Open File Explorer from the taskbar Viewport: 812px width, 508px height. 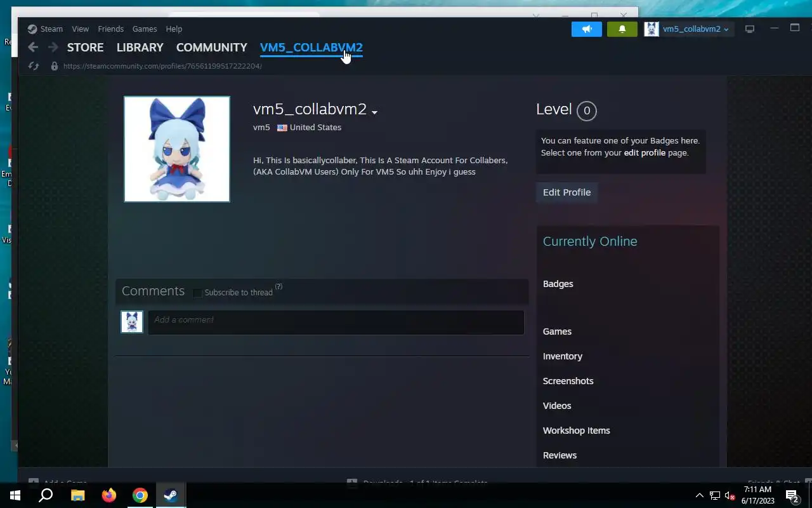coord(77,495)
